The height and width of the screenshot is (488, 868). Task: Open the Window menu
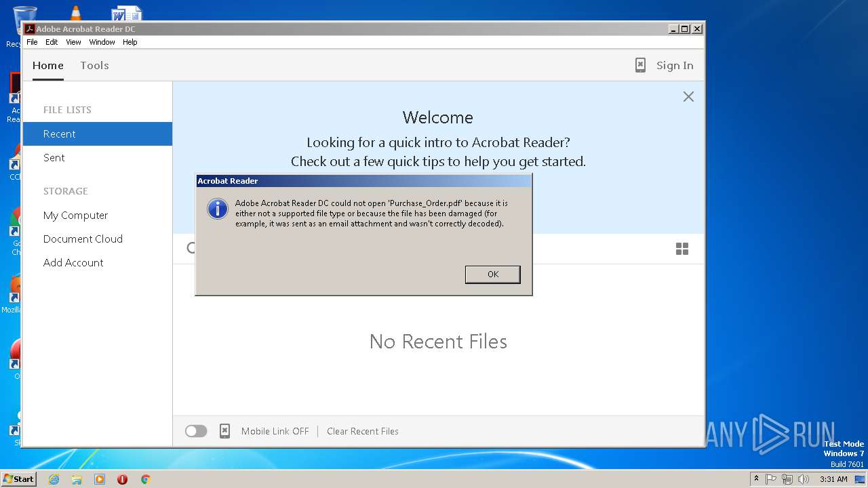click(102, 42)
